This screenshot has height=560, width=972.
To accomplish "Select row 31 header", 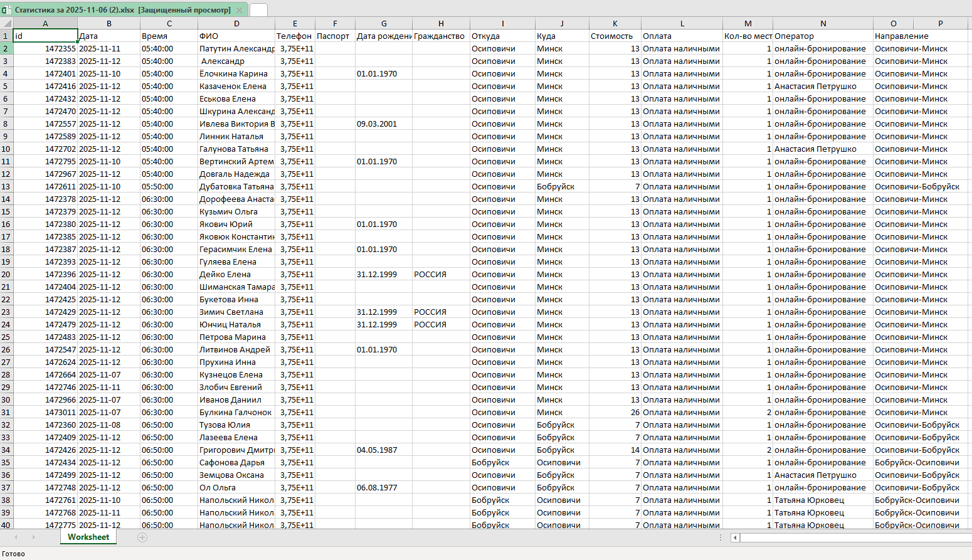I will (x=6, y=412).
